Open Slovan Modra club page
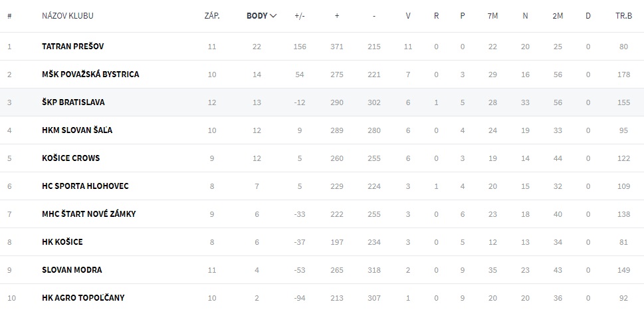This screenshot has height=310, width=644. point(72,270)
